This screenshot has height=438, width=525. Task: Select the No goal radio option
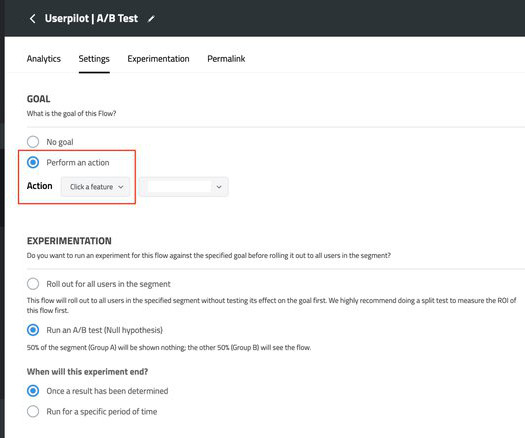tap(33, 142)
